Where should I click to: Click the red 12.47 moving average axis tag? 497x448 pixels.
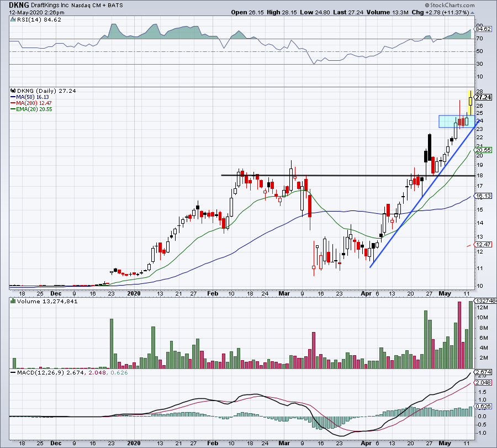point(483,245)
